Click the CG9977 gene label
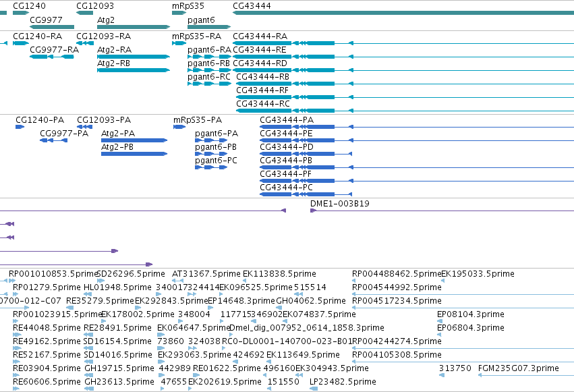Image resolution: width=574 pixels, height=392 pixels. coord(46,20)
